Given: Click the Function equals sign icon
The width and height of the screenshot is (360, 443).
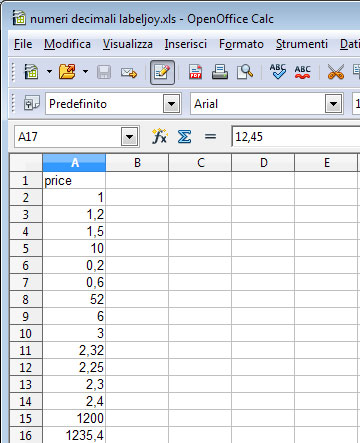Looking at the screenshot, I should 210,136.
